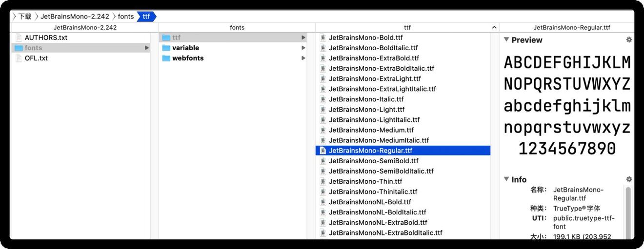
Task: Open the Info section gear menu
Action: [629, 179]
